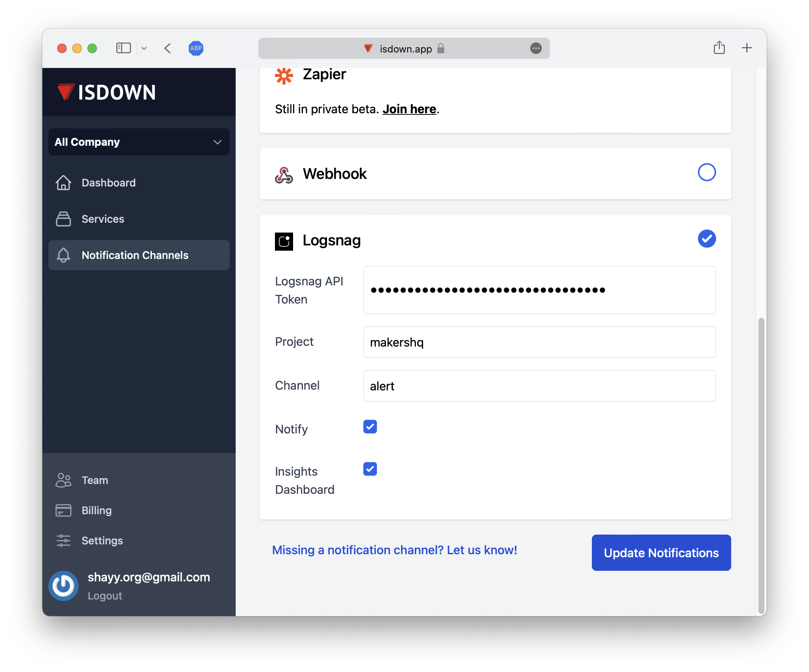Screen dimensions: 809x672
Task: Open a new tab with plus icon
Action: pos(747,48)
